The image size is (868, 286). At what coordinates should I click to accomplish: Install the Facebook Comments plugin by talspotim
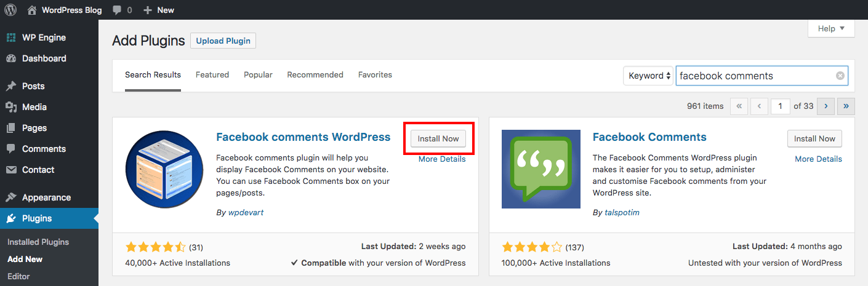pos(814,138)
